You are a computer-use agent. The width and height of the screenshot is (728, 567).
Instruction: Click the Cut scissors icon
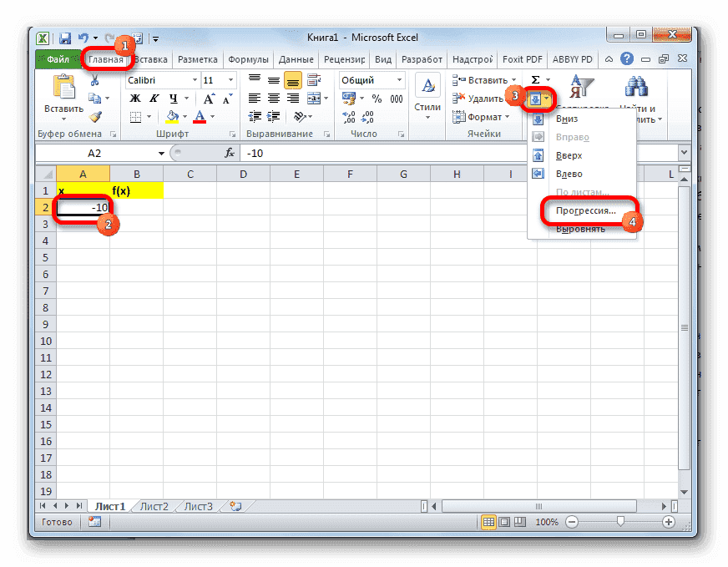(x=94, y=80)
